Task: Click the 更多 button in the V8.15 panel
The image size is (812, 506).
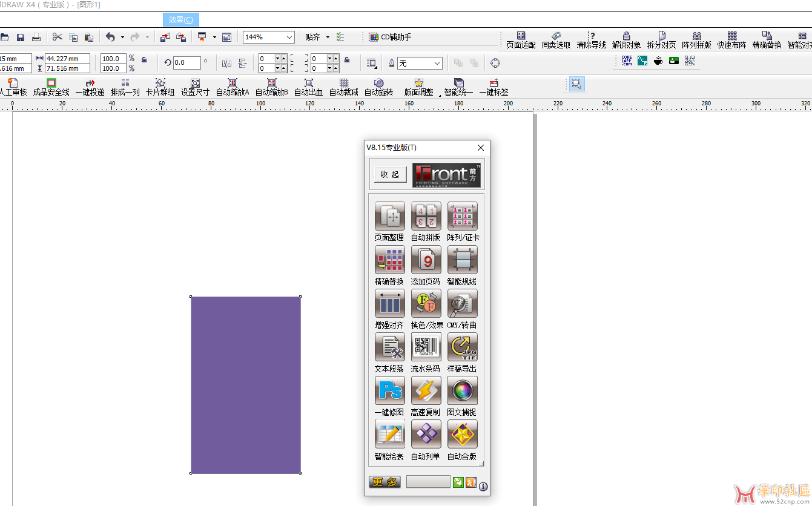Action: tap(385, 482)
